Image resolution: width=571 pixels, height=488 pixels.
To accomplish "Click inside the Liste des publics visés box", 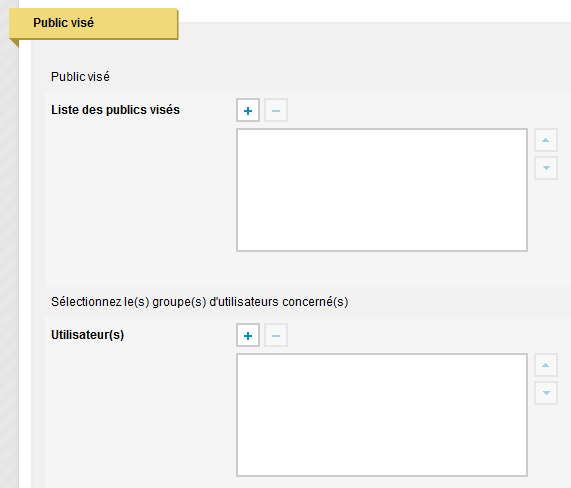I will point(382,190).
